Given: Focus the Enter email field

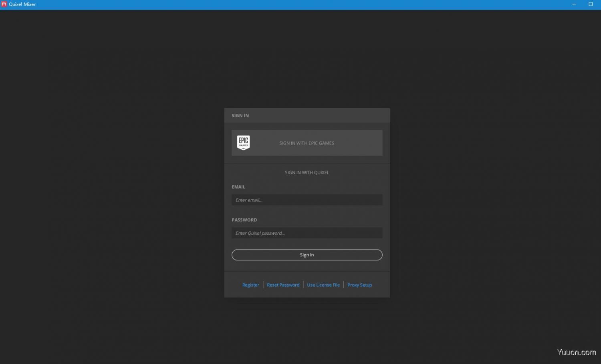Looking at the screenshot, I should (x=307, y=200).
